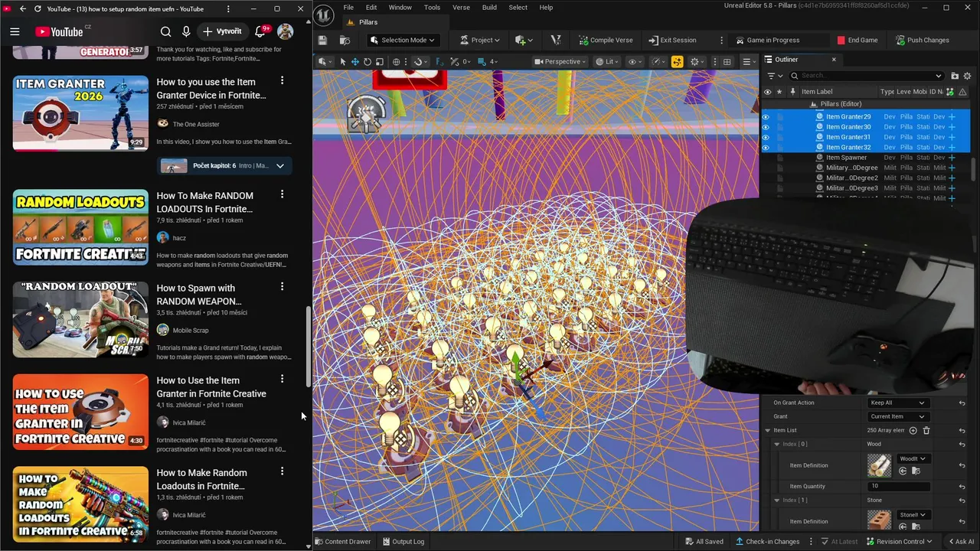Click the globe coordinate system icon
Viewport: 980px width, 551px height.
tap(396, 61)
